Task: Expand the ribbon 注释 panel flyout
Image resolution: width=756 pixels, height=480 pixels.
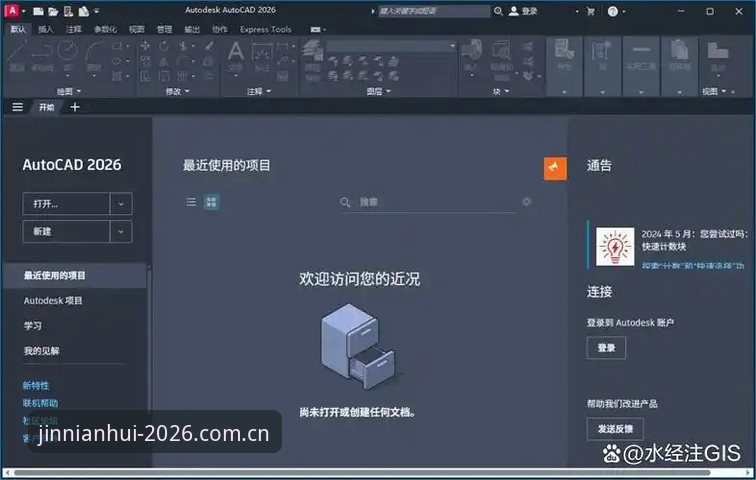Action: click(x=259, y=91)
